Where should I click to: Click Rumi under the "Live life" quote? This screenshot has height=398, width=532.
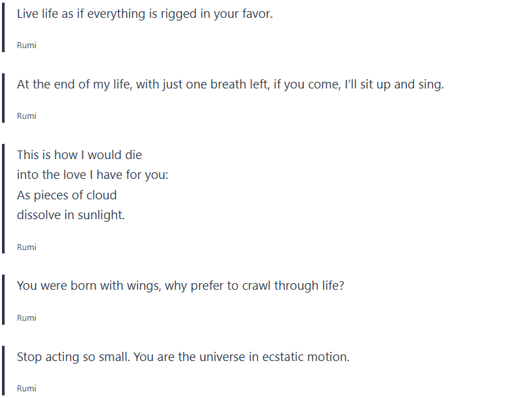pyautogui.click(x=26, y=46)
